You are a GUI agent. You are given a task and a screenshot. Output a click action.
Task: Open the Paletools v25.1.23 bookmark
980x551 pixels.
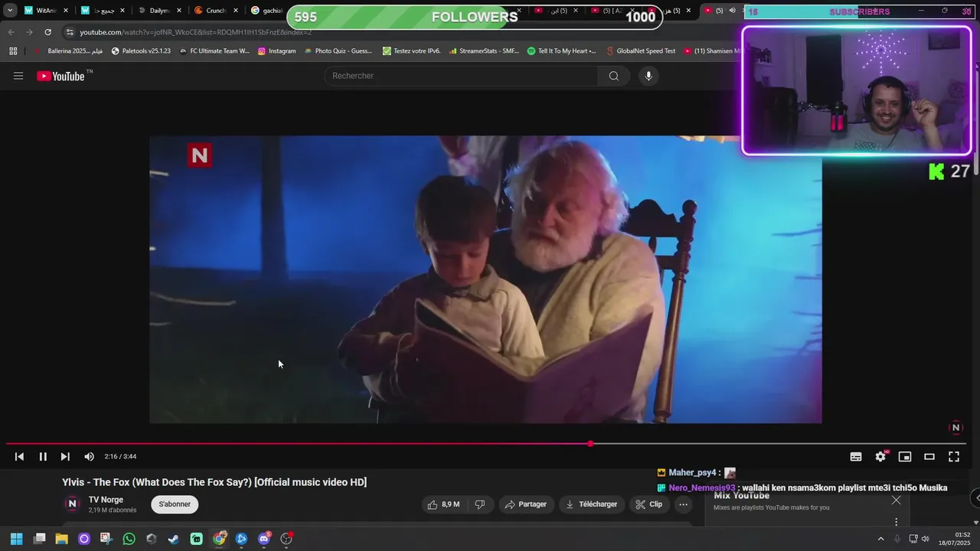(141, 51)
